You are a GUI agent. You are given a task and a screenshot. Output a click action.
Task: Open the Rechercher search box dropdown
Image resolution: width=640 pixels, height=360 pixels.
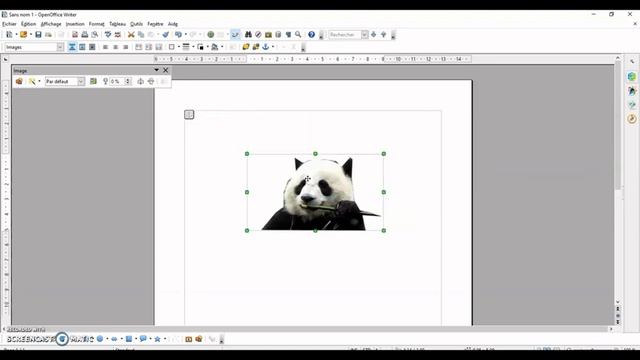pyautogui.click(x=364, y=35)
